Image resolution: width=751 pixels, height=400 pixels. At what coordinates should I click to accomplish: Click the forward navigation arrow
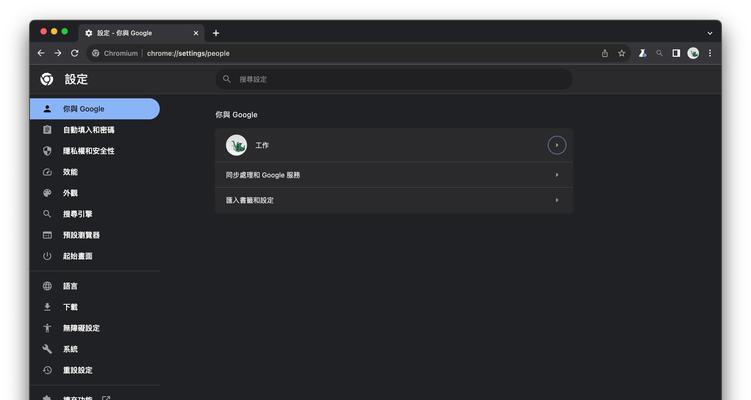57,53
